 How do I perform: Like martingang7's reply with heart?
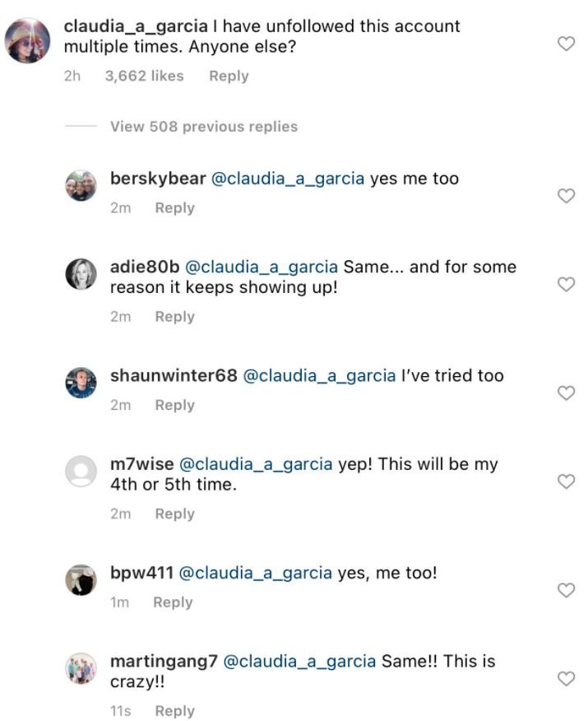566,679
